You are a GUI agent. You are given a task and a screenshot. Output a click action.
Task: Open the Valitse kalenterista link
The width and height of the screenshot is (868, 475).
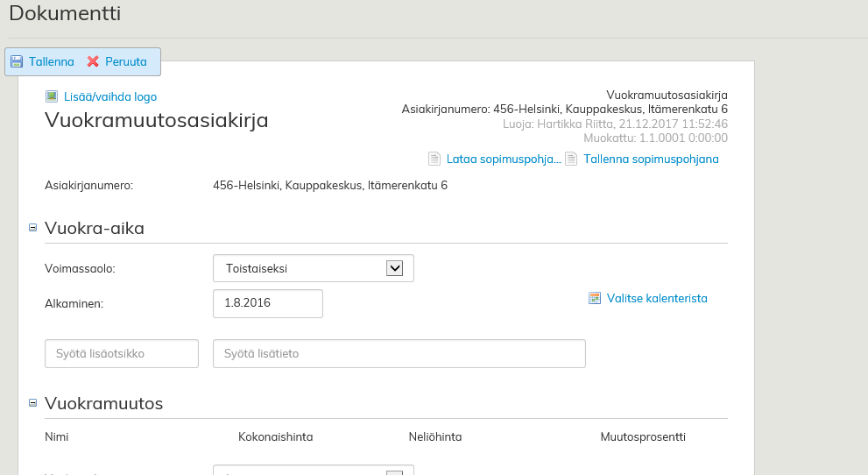(x=657, y=299)
